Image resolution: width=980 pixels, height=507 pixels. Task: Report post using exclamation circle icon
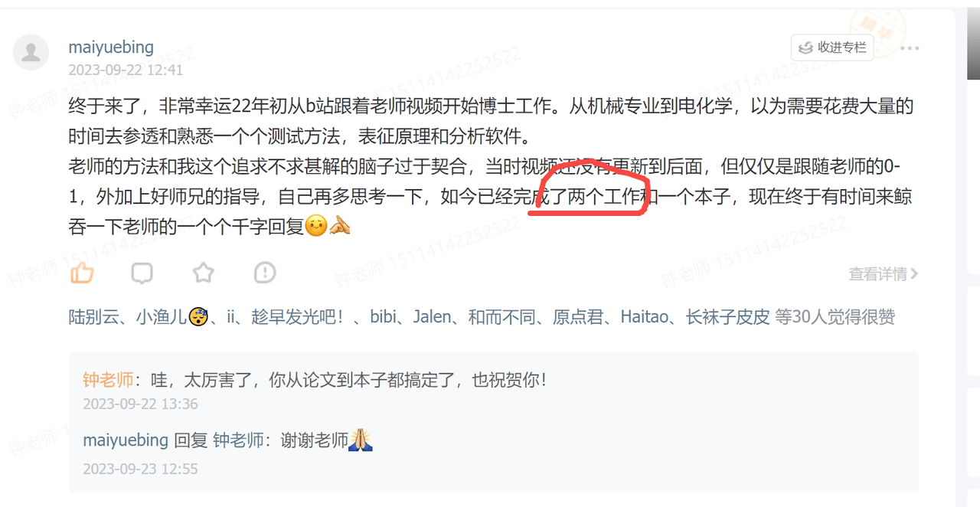[265, 273]
